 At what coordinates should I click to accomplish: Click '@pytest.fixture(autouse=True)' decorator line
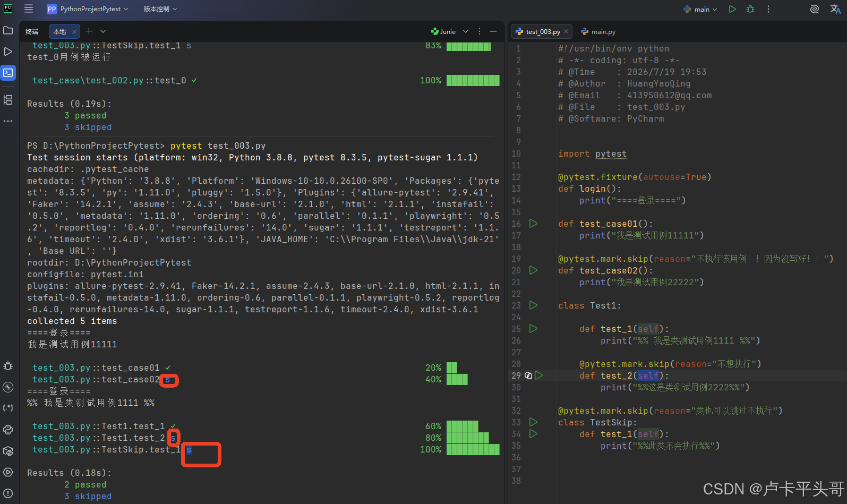[x=635, y=177]
